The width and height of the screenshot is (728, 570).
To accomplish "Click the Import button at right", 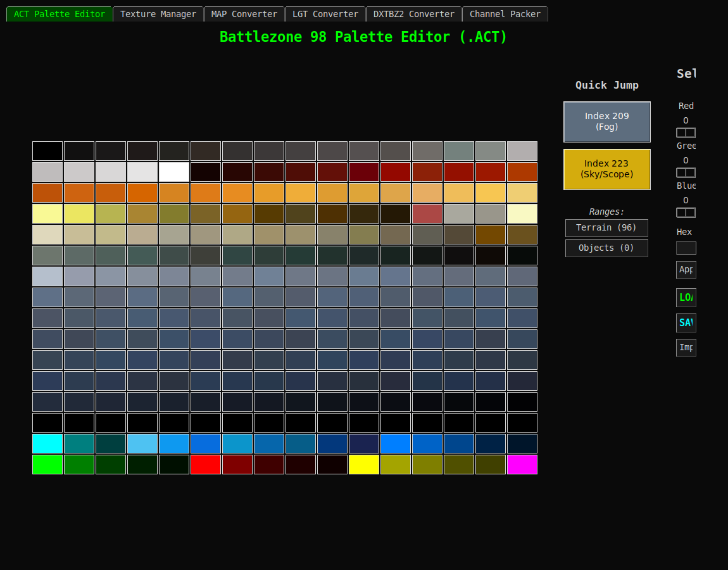I will [686, 348].
